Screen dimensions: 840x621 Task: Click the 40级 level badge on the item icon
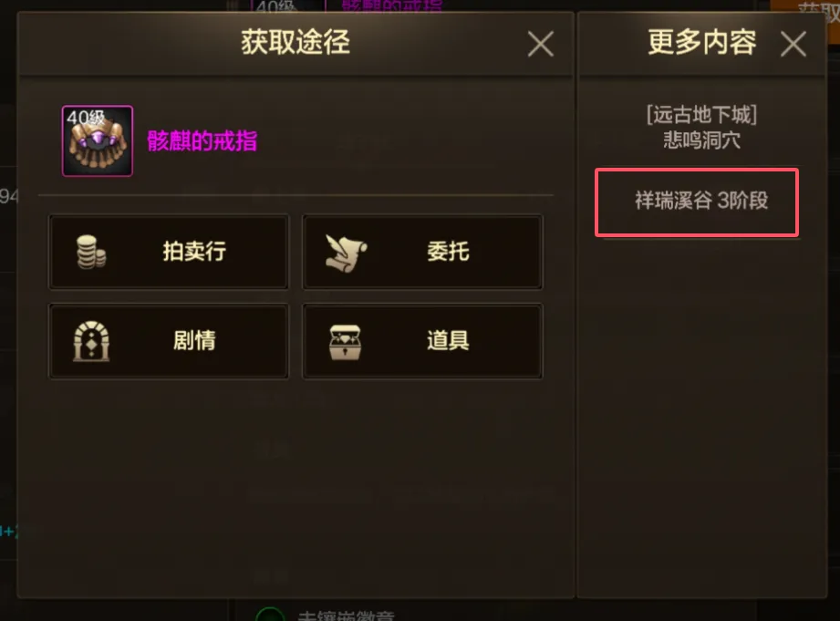click(x=85, y=118)
